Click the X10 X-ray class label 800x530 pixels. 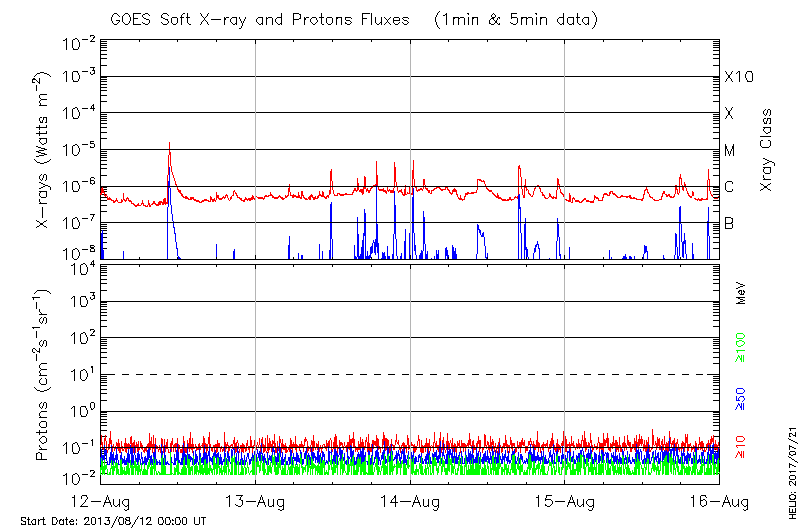pos(738,77)
